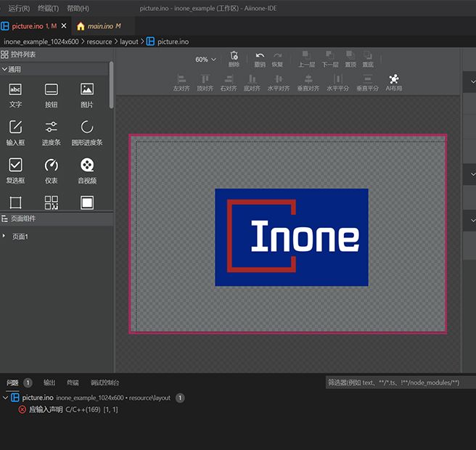Click 垂直对齐 vertical align
The width and height of the screenshot is (476, 450).
[308, 83]
